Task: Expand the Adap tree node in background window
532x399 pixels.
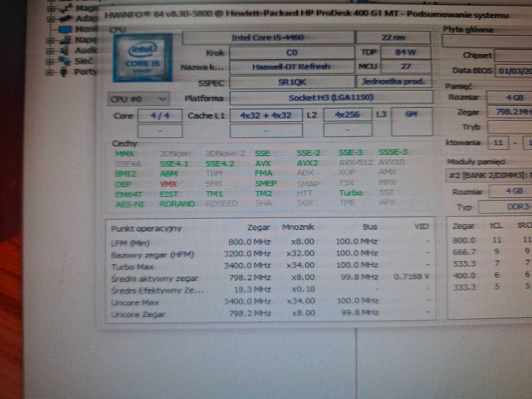Action: pyautogui.click(x=51, y=19)
